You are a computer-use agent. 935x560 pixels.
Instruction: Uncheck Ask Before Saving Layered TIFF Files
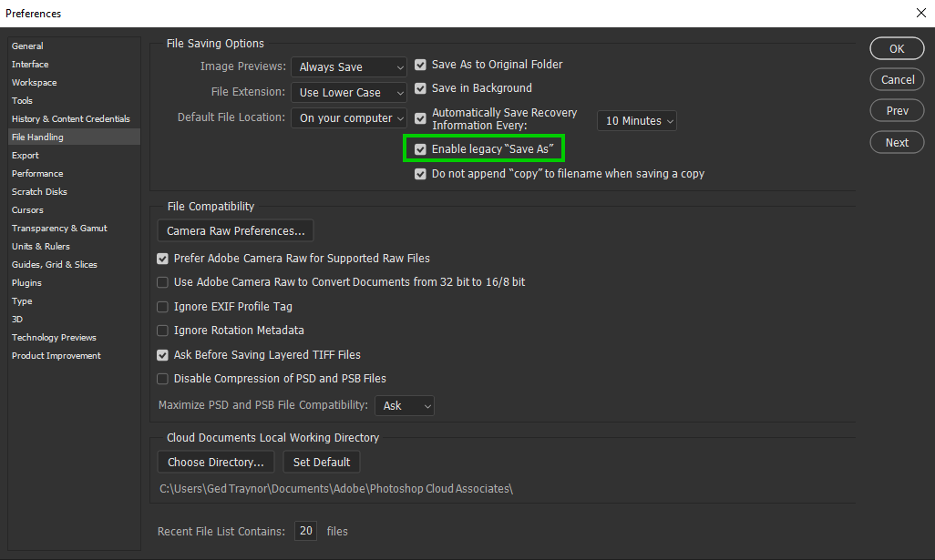(x=162, y=354)
